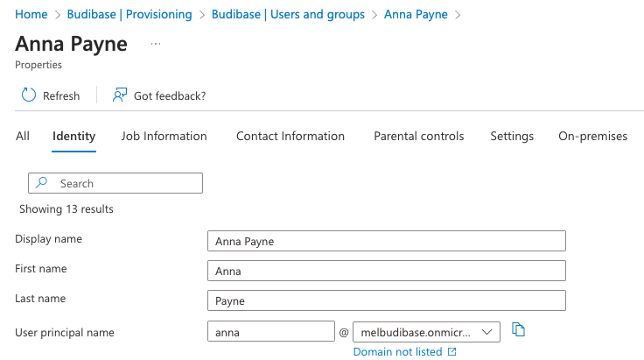
Task: Open Budibase | Users and groups breadcrumb
Action: (288, 15)
